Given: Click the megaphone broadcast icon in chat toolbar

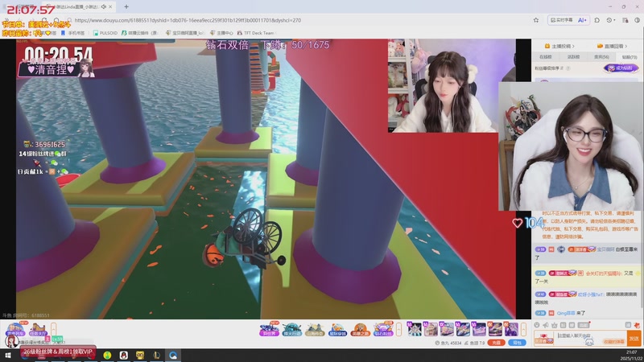Looking at the screenshot, I should [x=546, y=325].
